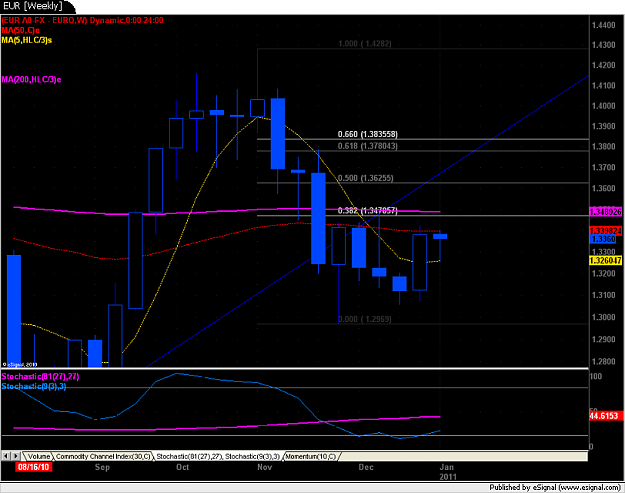Image resolution: width=625 pixels, height=493 pixels.
Task: Click the Jan 2011 time axis label
Action: click(448, 472)
